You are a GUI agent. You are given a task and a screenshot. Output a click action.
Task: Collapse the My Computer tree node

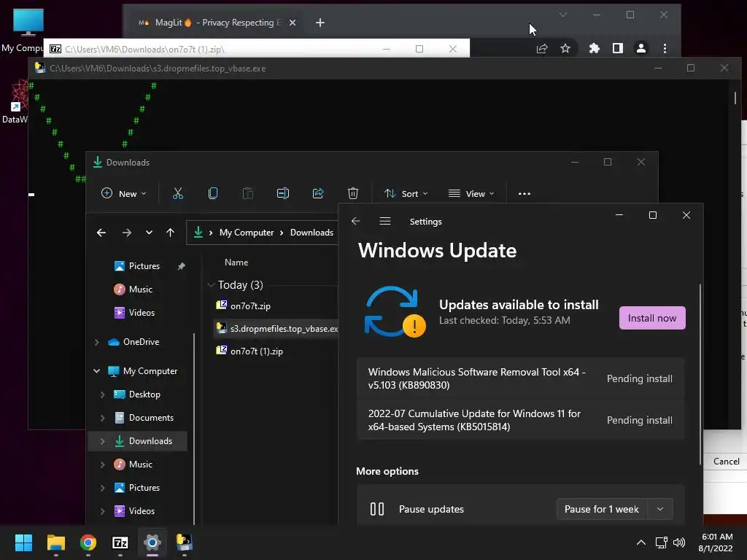click(x=97, y=371)
